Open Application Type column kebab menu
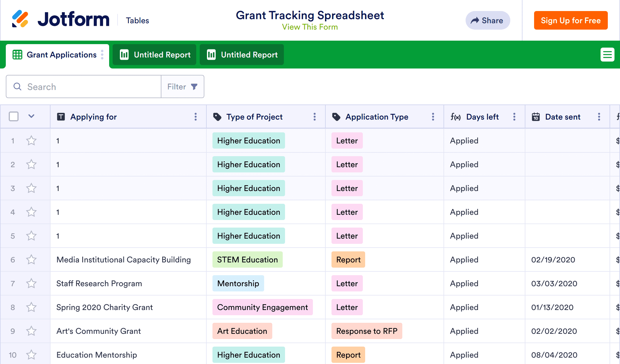The image size is (620, 364). (x=433, y=117)
